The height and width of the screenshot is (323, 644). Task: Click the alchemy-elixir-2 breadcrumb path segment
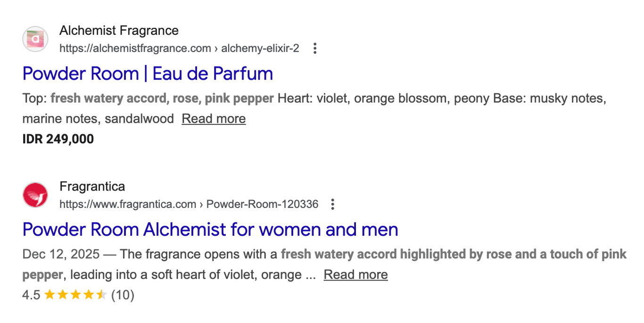coord(260,48)
